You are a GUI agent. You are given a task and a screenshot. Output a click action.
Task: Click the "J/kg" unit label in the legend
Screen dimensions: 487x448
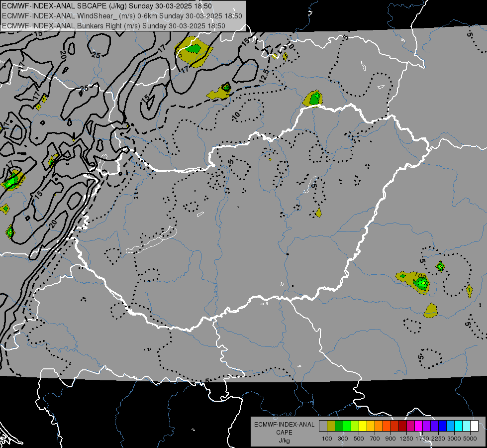(x=284, y=441)
